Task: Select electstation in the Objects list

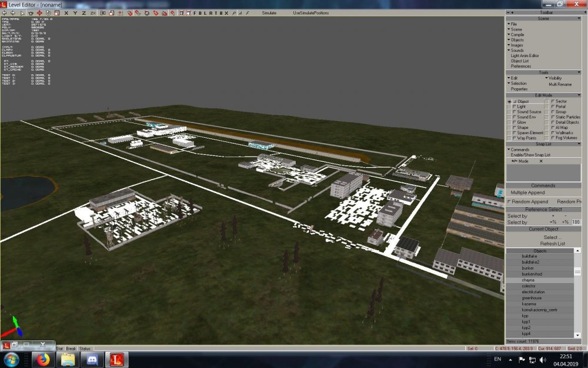Action: click(533, 292)
